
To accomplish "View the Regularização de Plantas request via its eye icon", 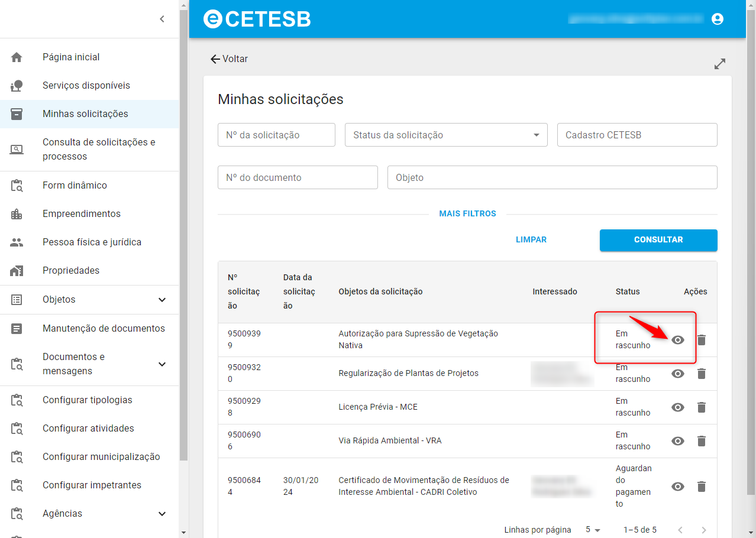I will click(678, 374).
